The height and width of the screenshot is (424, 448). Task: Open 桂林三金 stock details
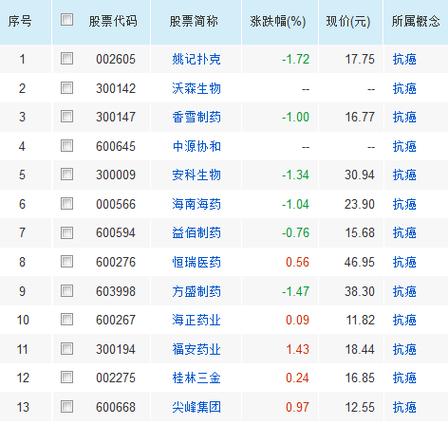pyautogui.click(x=196, y=378)
